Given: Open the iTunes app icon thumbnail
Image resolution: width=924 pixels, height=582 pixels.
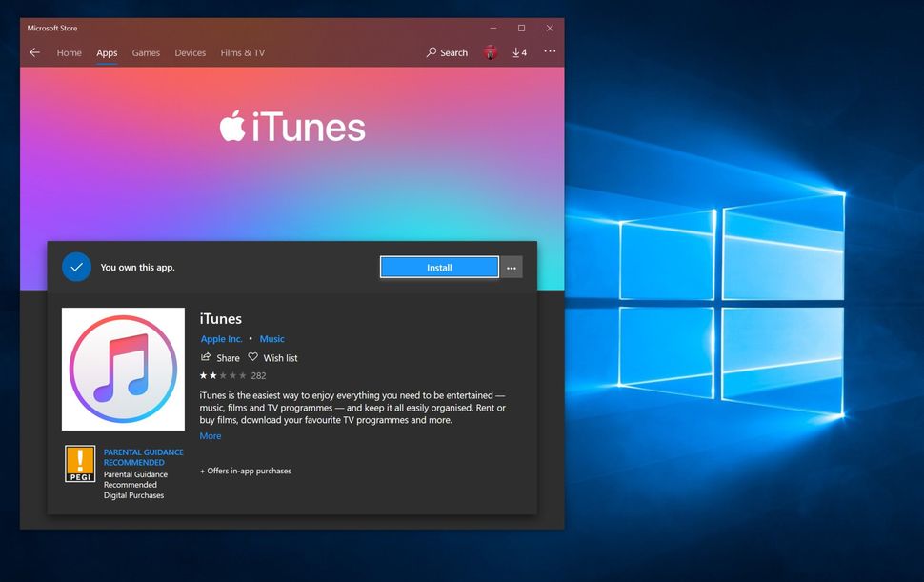Looking at the screenshot, I should [122, 370].
